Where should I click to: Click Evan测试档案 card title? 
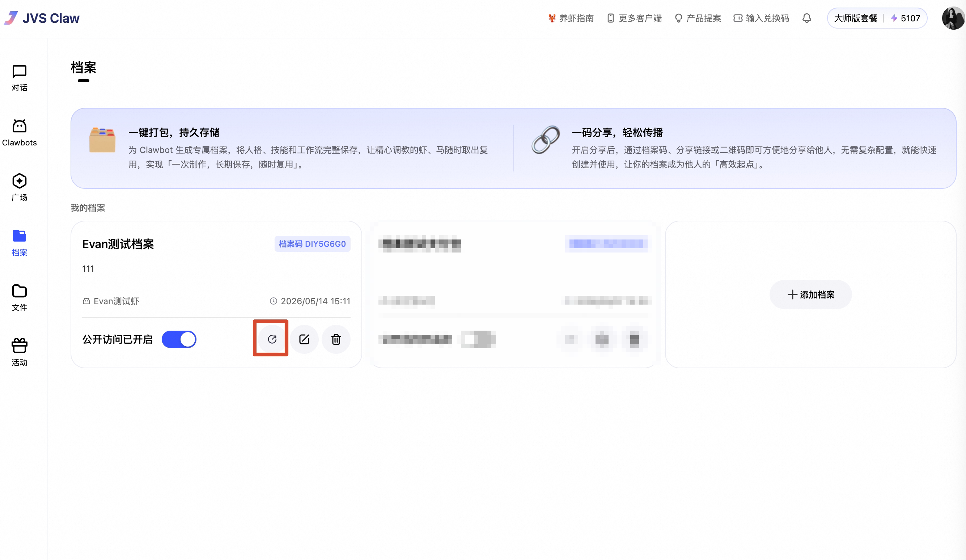(x=118, y=244)
